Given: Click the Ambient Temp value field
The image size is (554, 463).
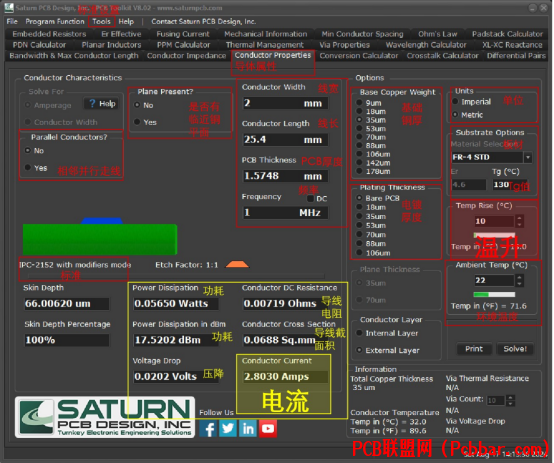Looking at the screenshot, I should 494,281.
